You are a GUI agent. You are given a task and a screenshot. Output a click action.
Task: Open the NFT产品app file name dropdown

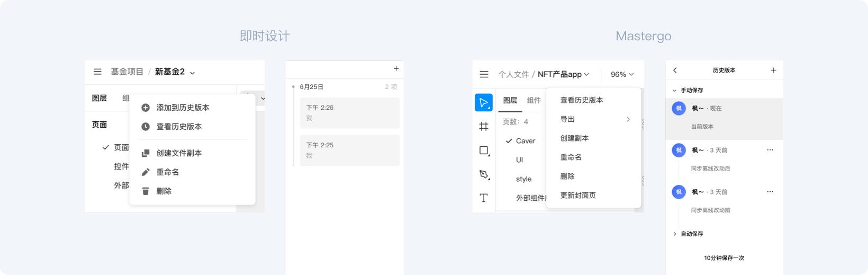(x=586, y=74)
